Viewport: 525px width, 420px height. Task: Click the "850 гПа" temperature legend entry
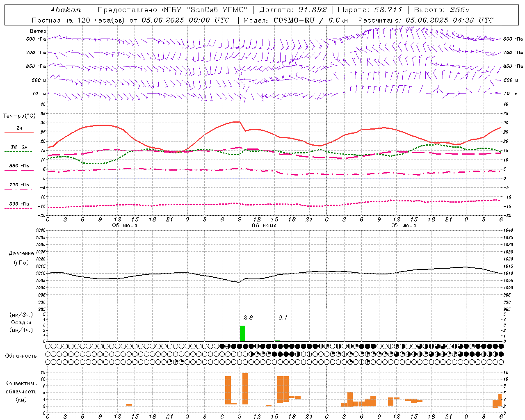tap(19, 166)
